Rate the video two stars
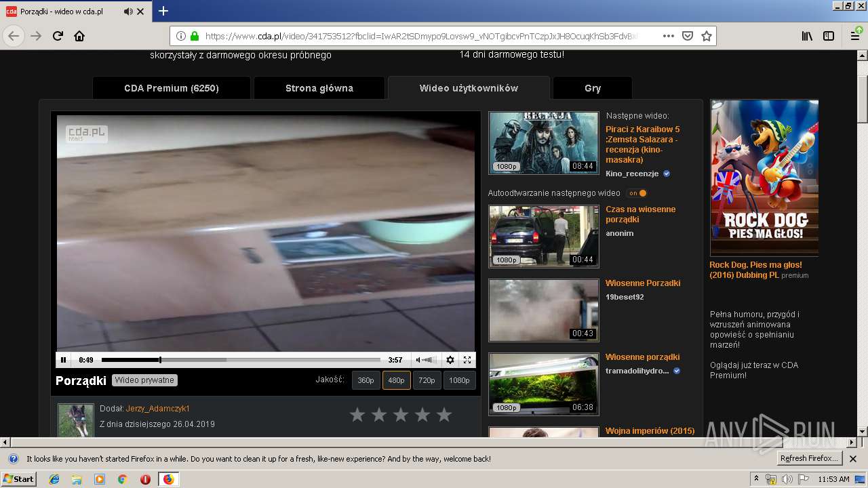 coord(379,415)
